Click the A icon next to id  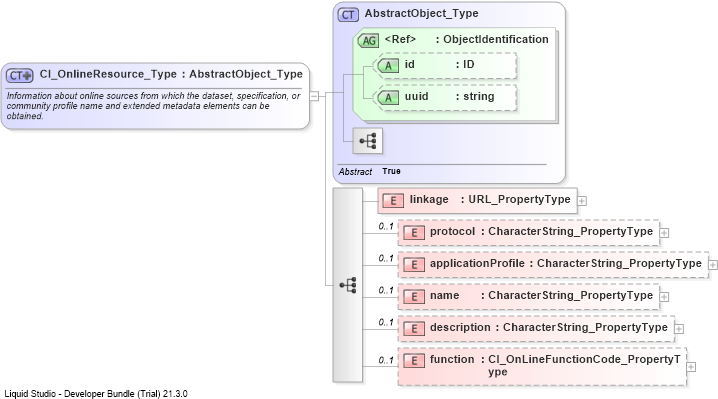tap(388, 66)
